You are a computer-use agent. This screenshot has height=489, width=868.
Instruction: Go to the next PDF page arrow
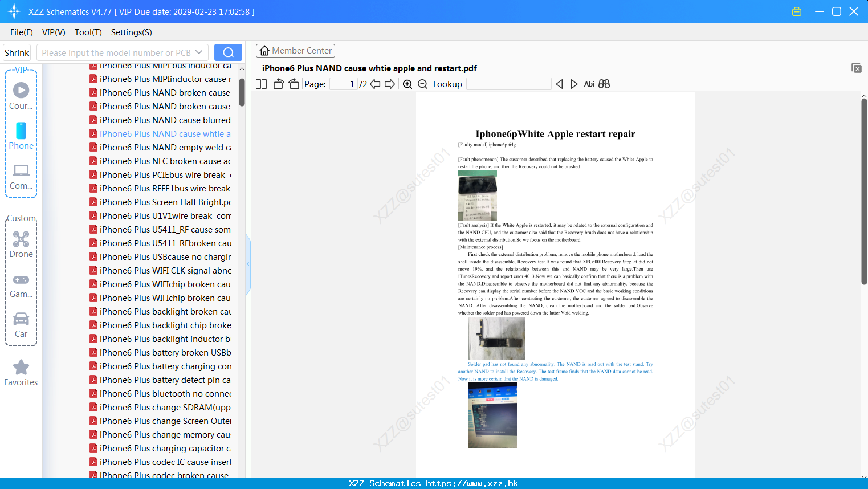390,84
